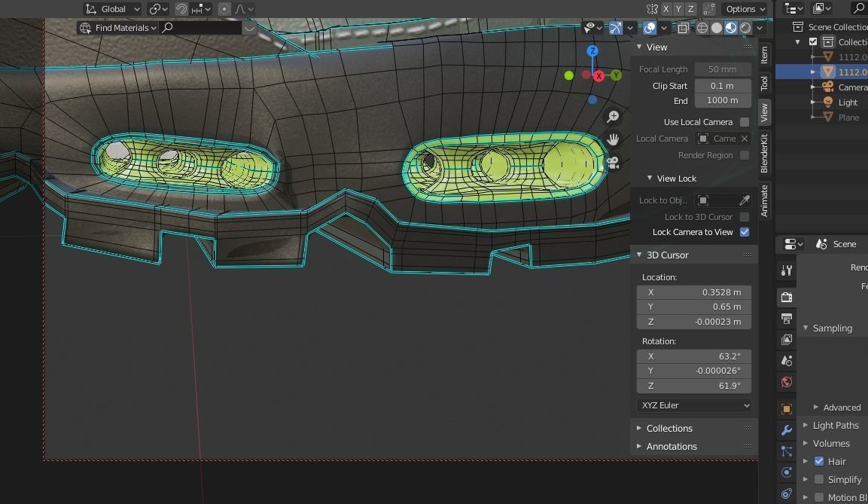Click the material search input field
This screenshot has height=504, width=868.
coord(200,28)
